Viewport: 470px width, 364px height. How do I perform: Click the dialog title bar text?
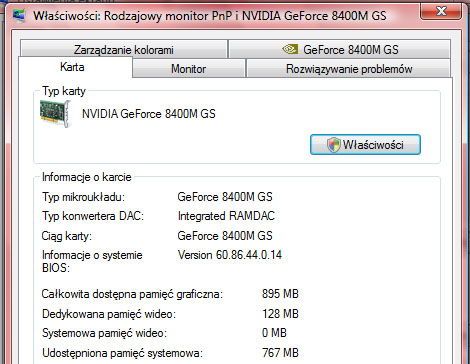coord(210,16)
